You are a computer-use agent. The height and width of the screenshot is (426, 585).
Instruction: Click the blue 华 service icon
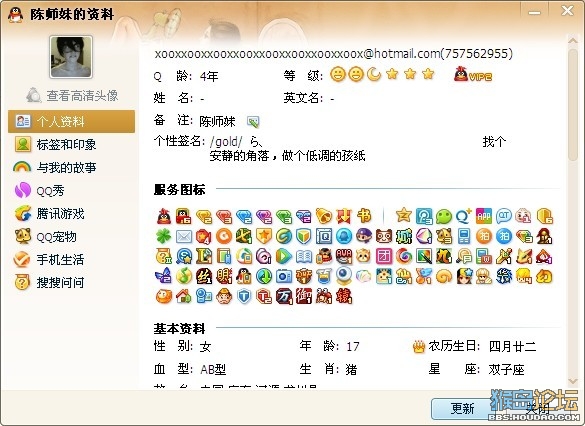[504, 276]
